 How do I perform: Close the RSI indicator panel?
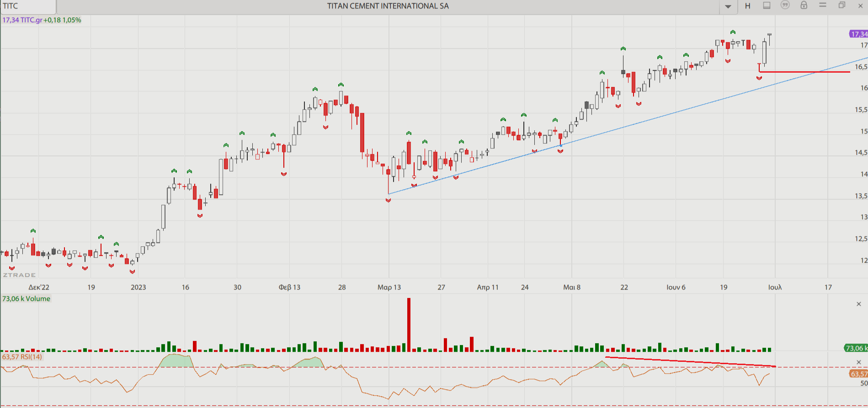[858, 362]
